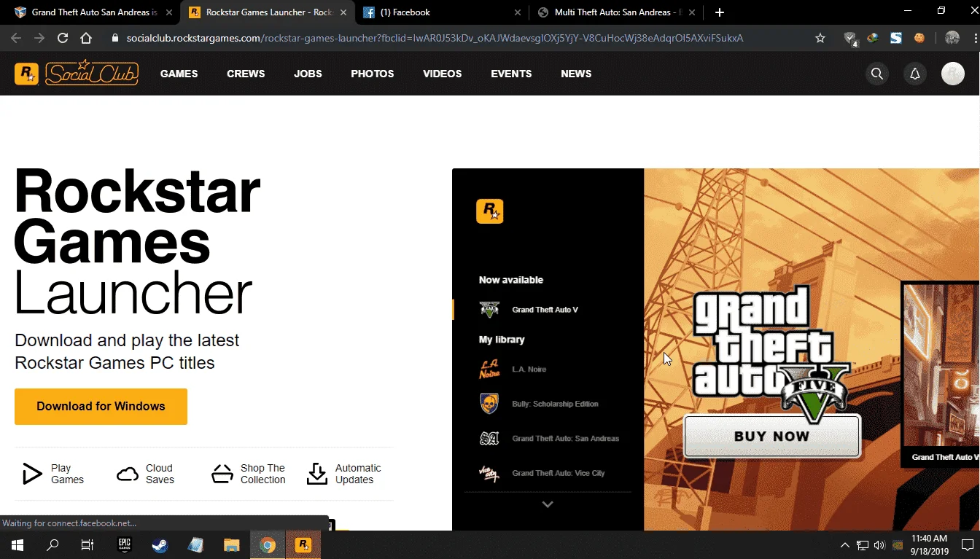The height and width of the screenshot is (559, 980).
Task: Reload the current page
Action: click(x=63, y=38)
